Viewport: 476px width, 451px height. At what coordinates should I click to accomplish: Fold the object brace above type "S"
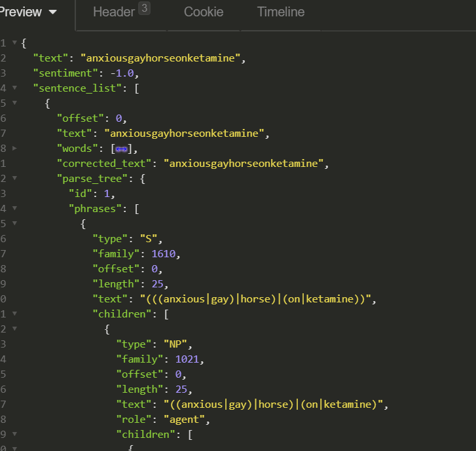tap(14, 224)
